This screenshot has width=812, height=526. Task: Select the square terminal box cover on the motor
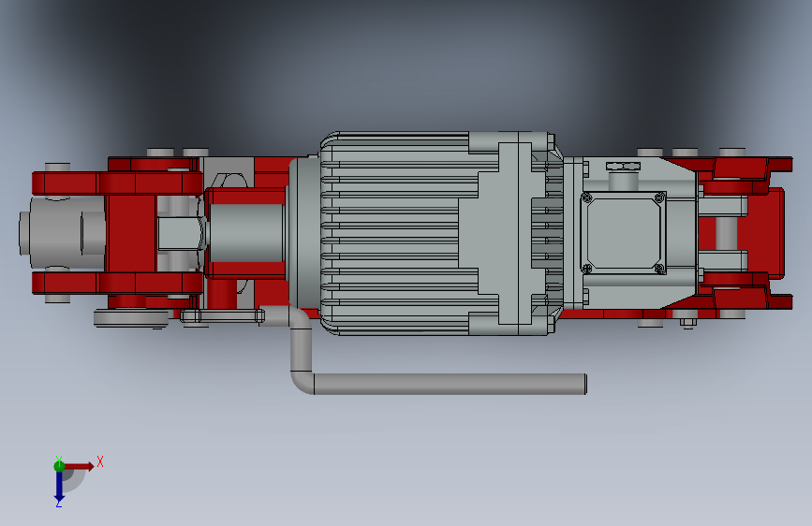click(x=623, y=233)
